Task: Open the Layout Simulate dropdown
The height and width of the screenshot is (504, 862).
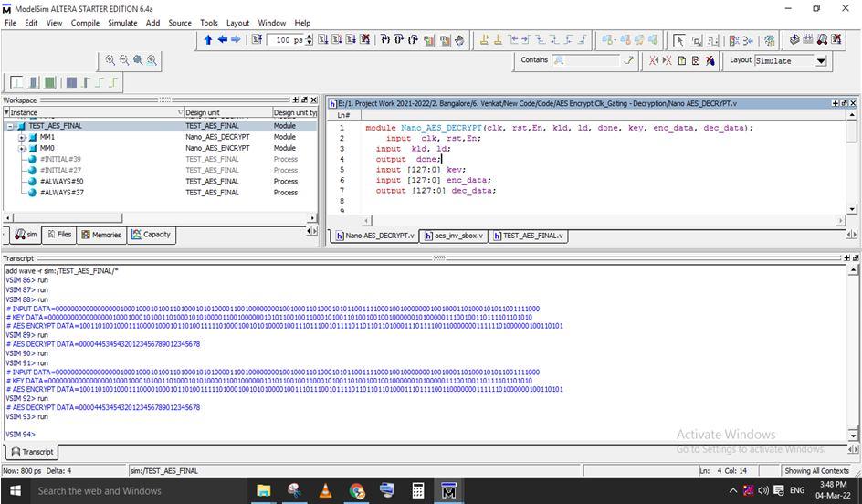Action: pyautogui.click(x=820, y=61)
